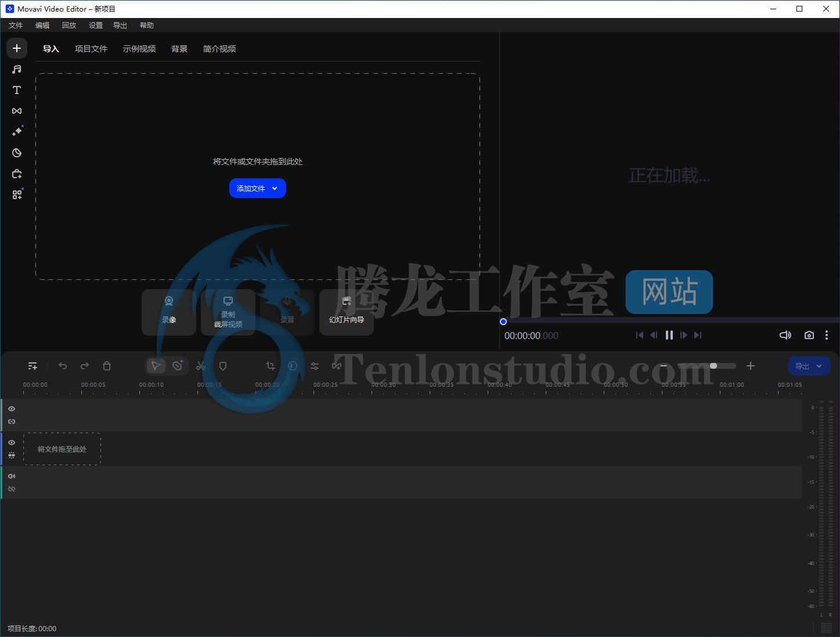Open the Sounds/music sidebar panel
Viewport: 840px width, 637px height.
(17, 69)
